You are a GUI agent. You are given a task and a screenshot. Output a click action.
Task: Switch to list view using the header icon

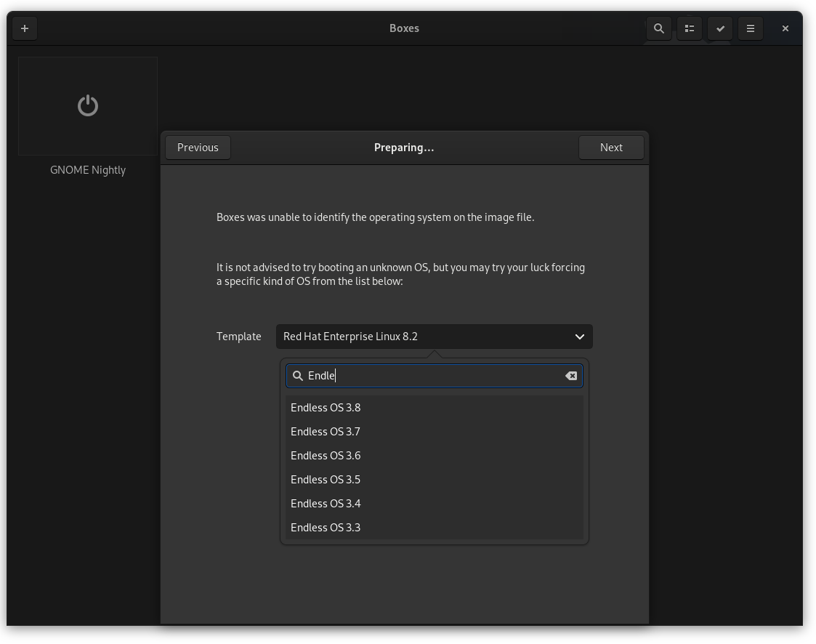click(690, 28)
